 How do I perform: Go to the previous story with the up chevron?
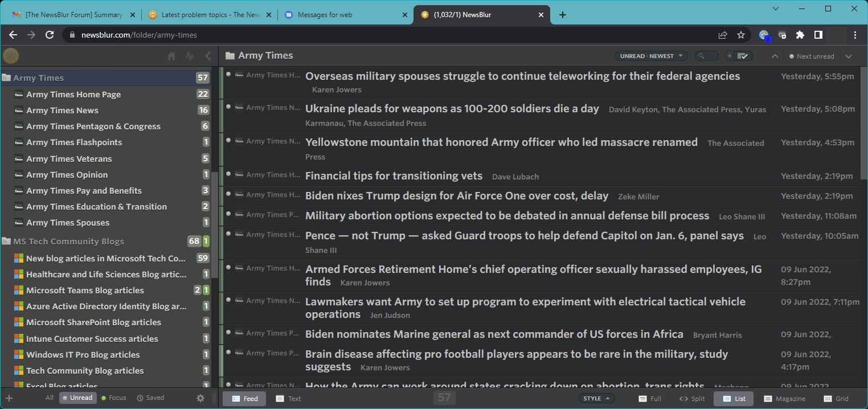pos(775,56)
